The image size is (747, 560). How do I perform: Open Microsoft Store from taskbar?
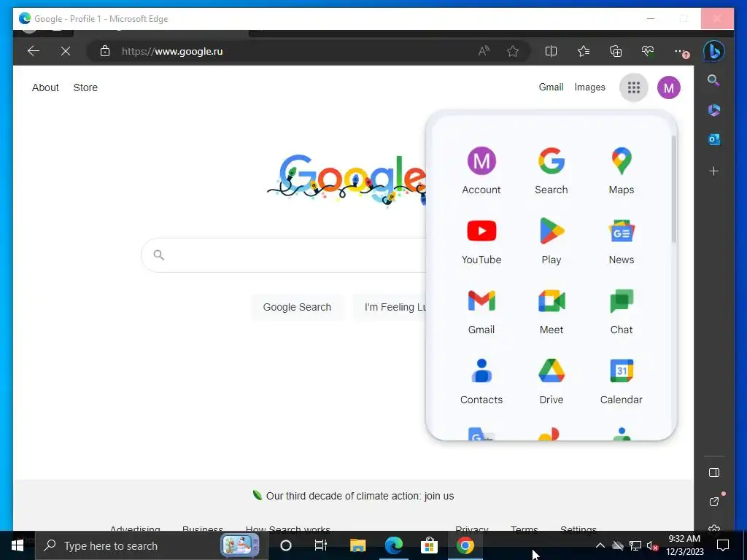[429, 545]
